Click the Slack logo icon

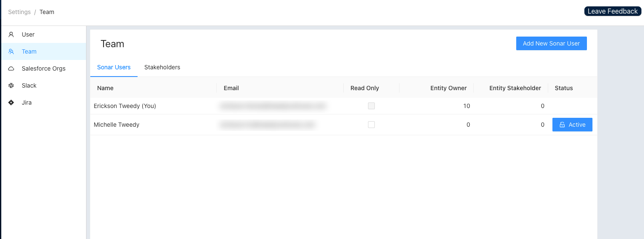point(11,85)
